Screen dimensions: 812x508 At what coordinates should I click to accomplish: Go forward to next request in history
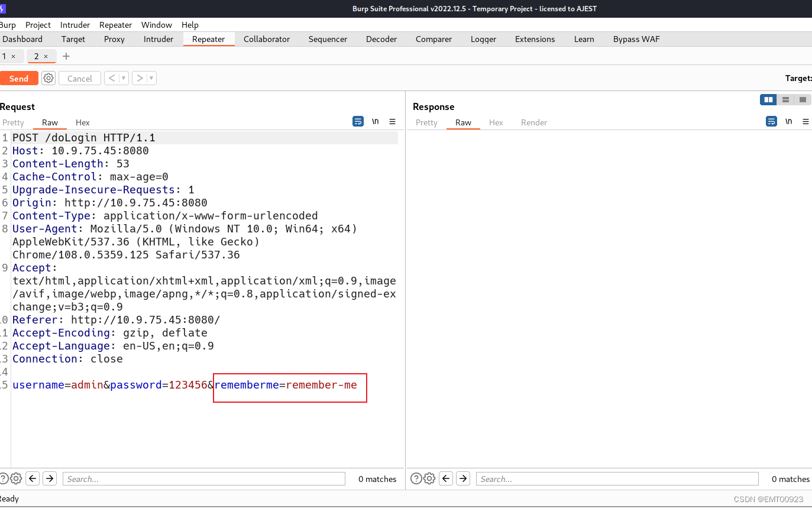140,78
